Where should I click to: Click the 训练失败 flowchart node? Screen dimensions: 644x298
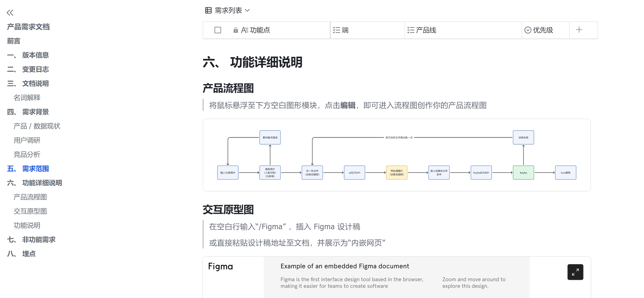523,137
